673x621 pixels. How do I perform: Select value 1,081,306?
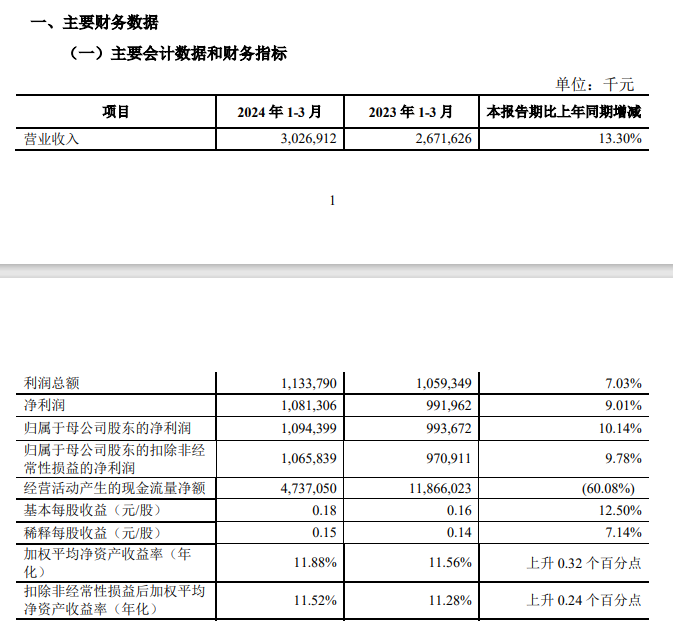point(309,406)
